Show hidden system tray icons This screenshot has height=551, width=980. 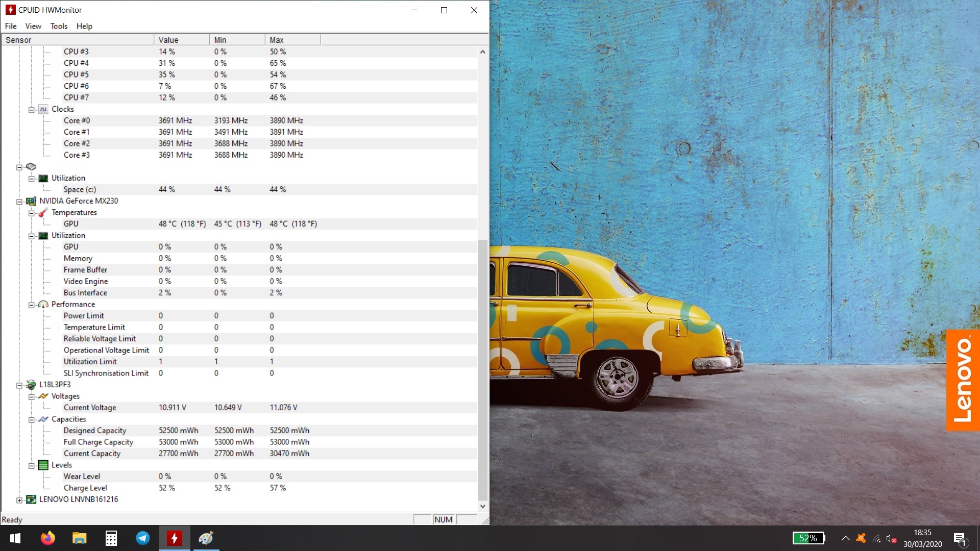(846, 538)
